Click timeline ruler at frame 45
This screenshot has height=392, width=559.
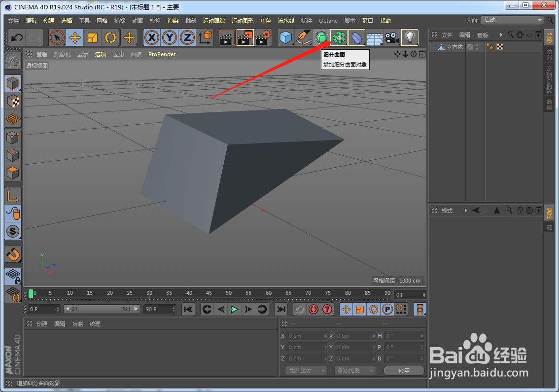click(209, 293)
